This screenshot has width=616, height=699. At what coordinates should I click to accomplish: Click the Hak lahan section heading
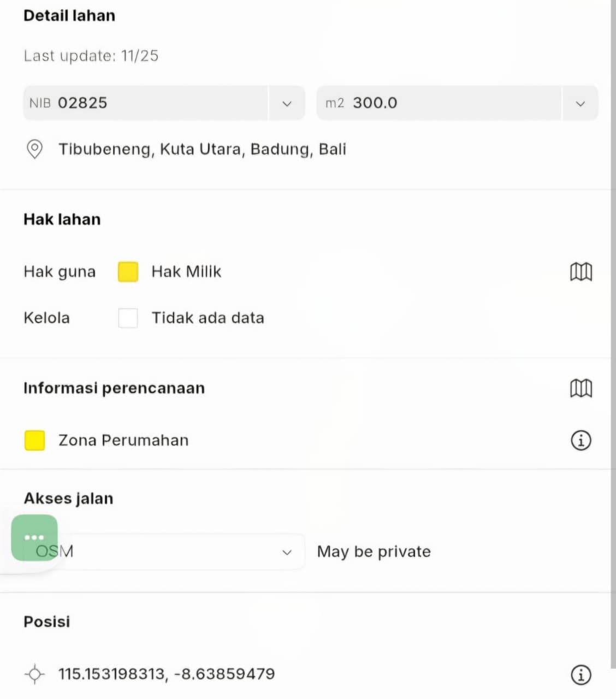click(x=62, y=220)
